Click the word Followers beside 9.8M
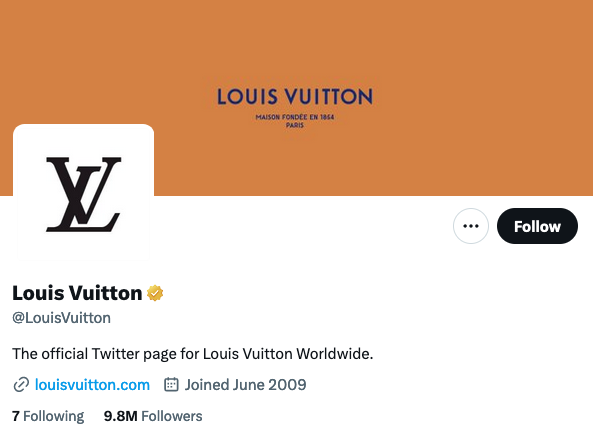Screen dimensions: 593x433 [x=172, y=416]
